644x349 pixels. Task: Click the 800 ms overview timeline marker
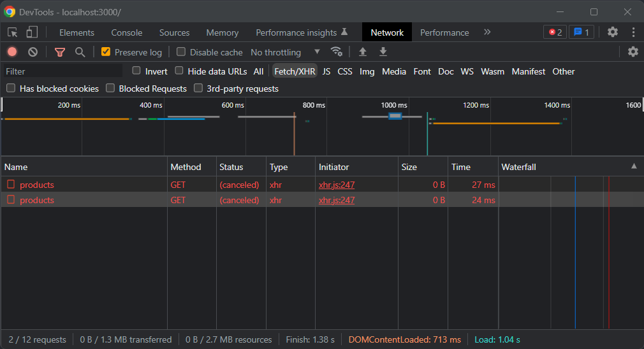(314, 105)
